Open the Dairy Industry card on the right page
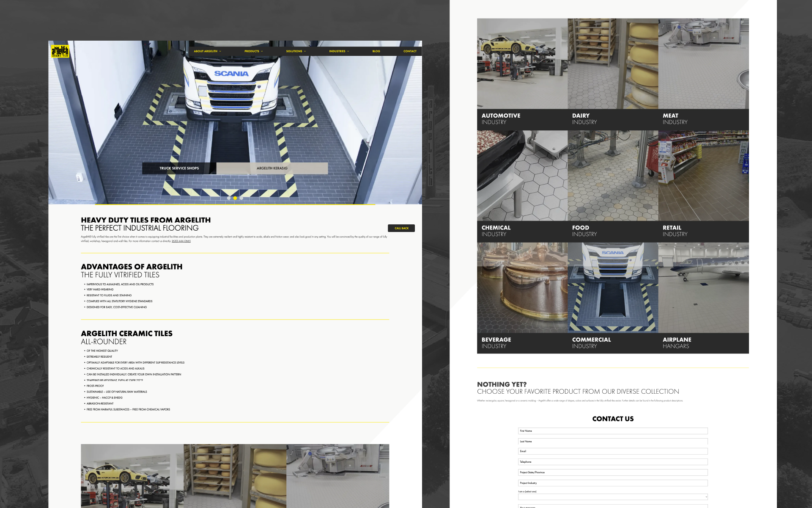 (x=613, y=74)
